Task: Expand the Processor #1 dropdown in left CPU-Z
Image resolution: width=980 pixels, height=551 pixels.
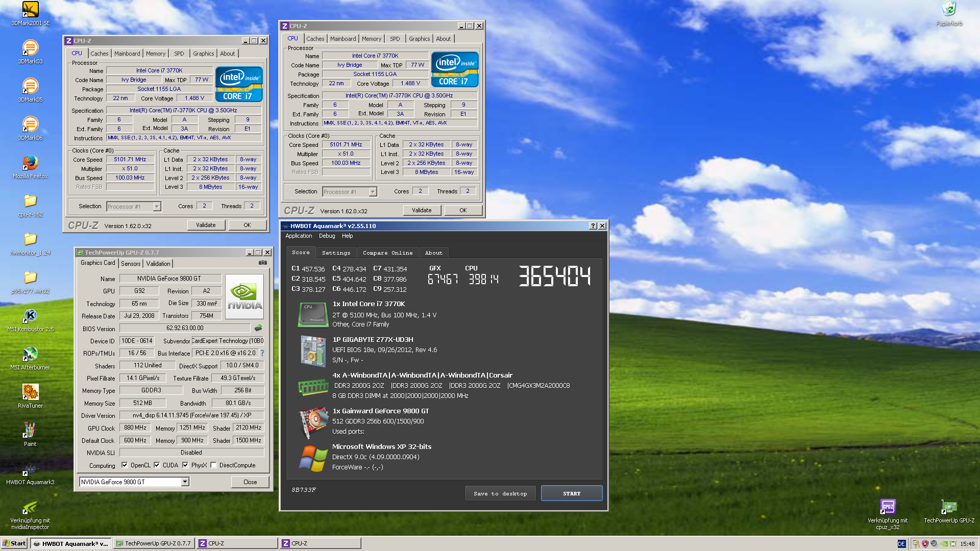Action: tap(157, 207)
